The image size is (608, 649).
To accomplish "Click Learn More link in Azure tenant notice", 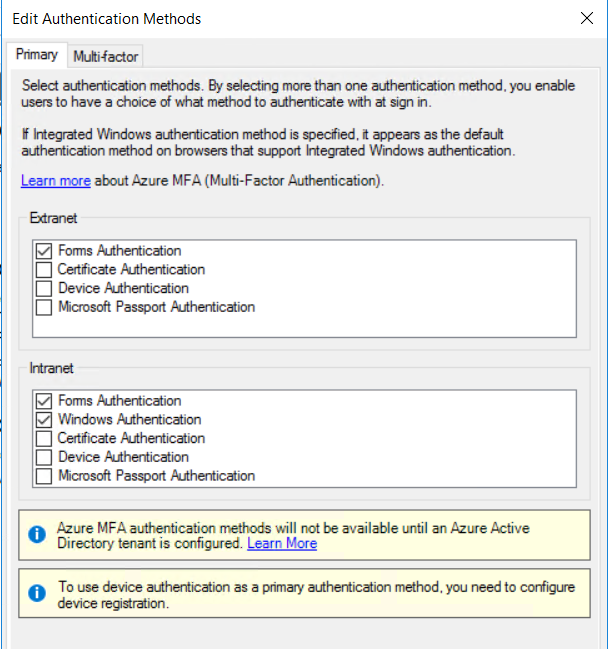I will tap(282, 544).
